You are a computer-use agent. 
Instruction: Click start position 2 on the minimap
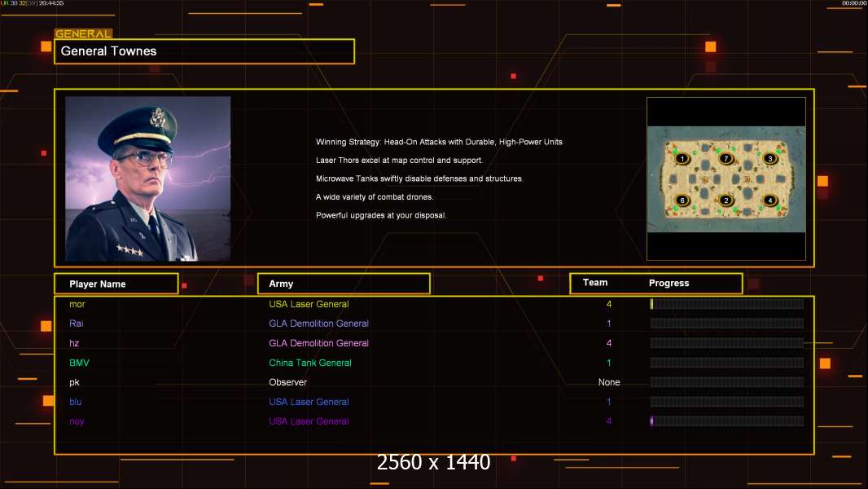coord(726,200)
